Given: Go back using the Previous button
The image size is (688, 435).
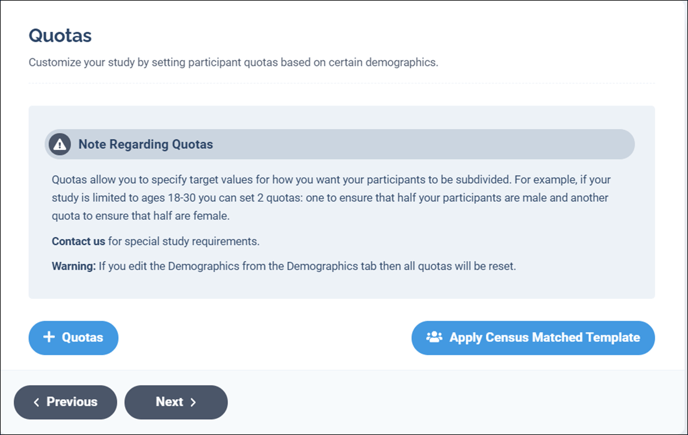Looking at the screenshot, I should click(65, 402).
